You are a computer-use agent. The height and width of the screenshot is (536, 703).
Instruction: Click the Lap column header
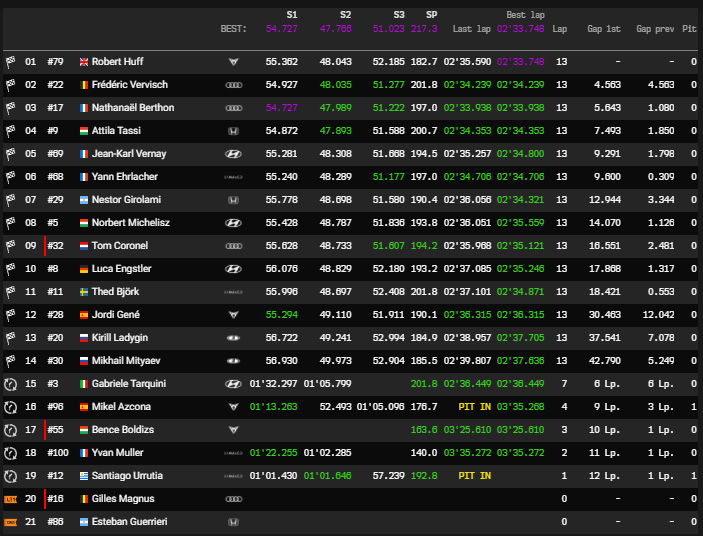[560, 29]
